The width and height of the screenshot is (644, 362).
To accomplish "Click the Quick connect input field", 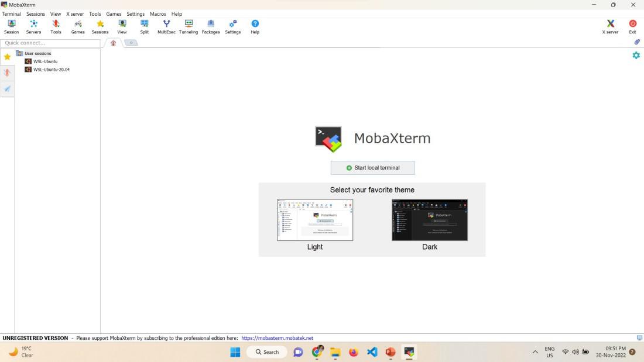I will [x=50, y=43].
